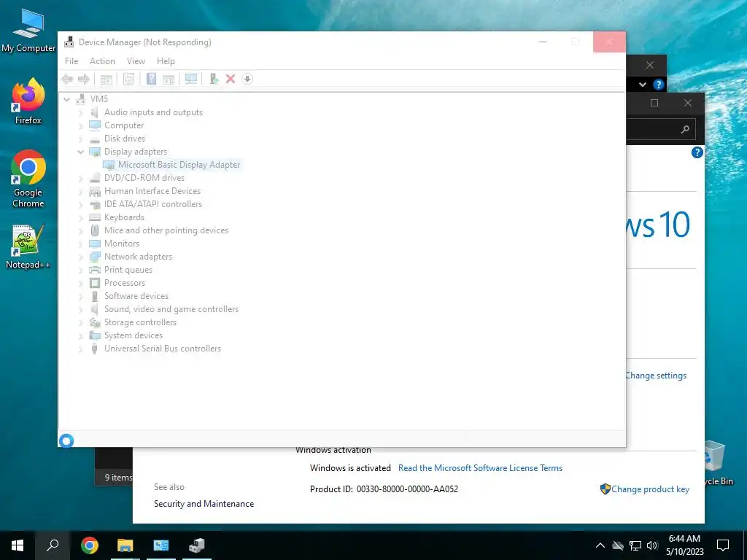Click the search magnifier in the dark window
The width and height of the screenshot is (747, 560).
click(x=685, y=129)
